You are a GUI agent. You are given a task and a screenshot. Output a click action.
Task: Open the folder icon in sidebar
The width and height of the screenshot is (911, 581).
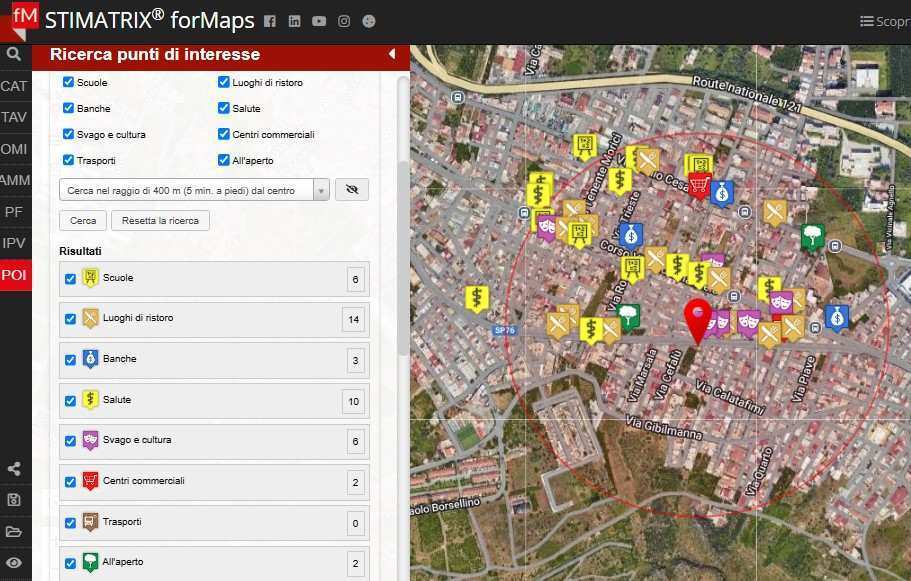(x=14, y=531)
